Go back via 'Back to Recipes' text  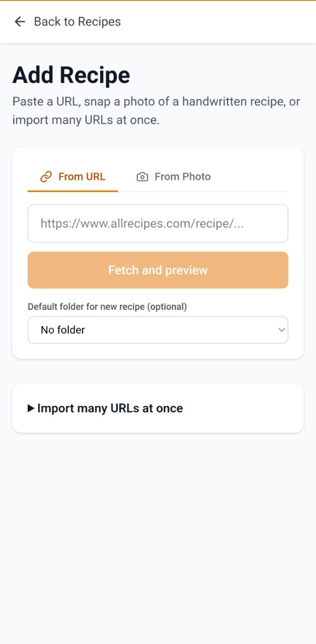tap(77, 22)
